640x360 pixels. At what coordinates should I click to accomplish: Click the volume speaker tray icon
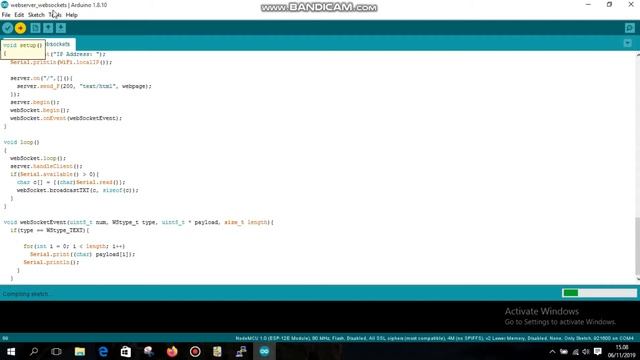[x=586, y=351]
